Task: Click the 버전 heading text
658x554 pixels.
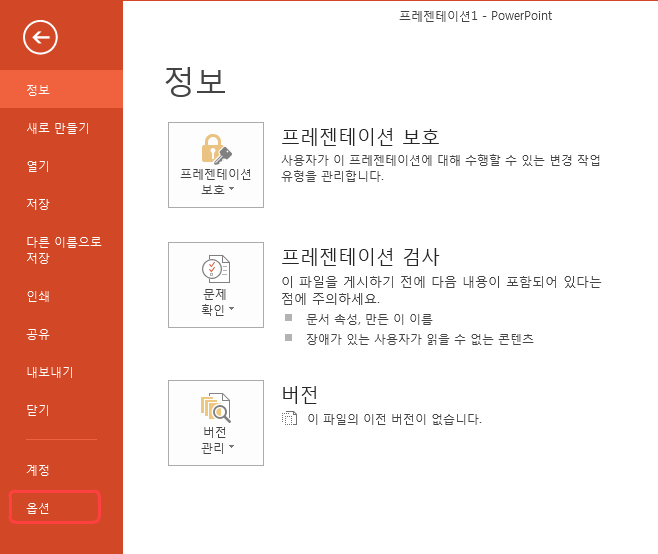Action: tap(300, 395)
